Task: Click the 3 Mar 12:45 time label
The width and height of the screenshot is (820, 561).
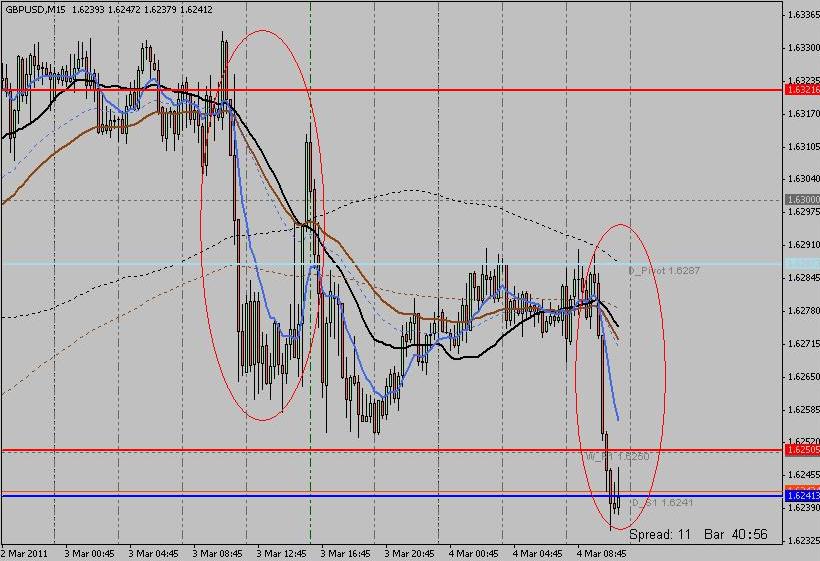Action: [282, 553]
